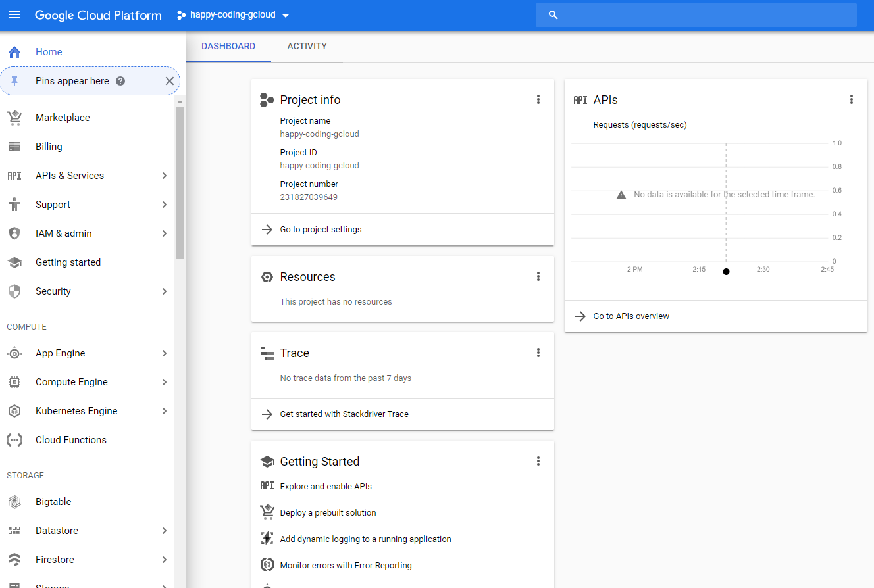Click Add dynamic logging to a running application
This screenshot has width=874, height=588.
tap(366, 539)
